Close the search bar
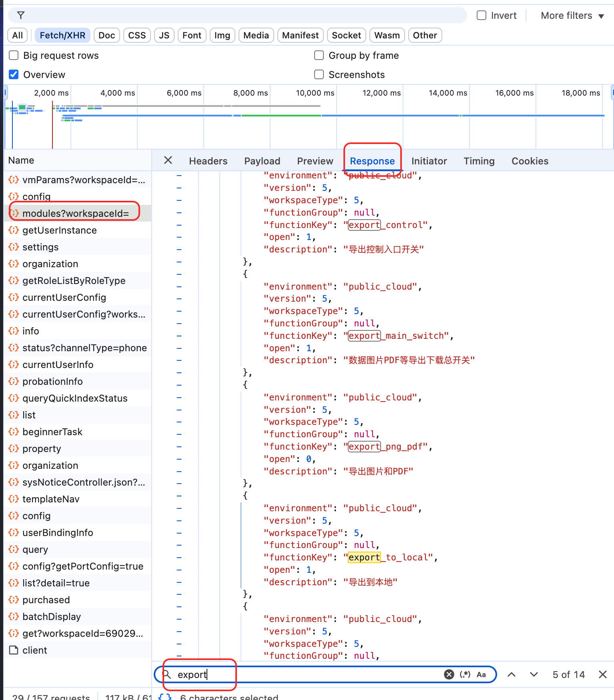 [x=602, y=674]
